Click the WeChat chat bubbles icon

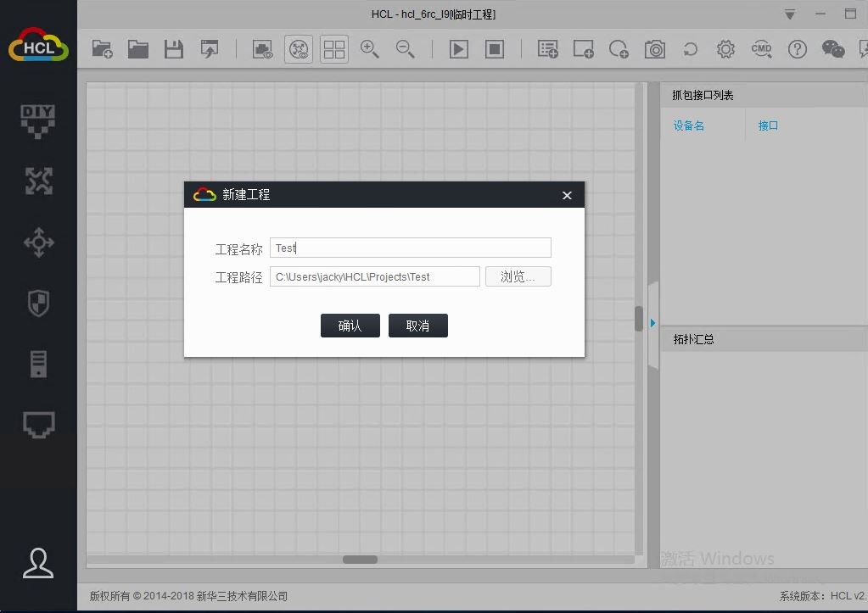(x=833, y=49)
